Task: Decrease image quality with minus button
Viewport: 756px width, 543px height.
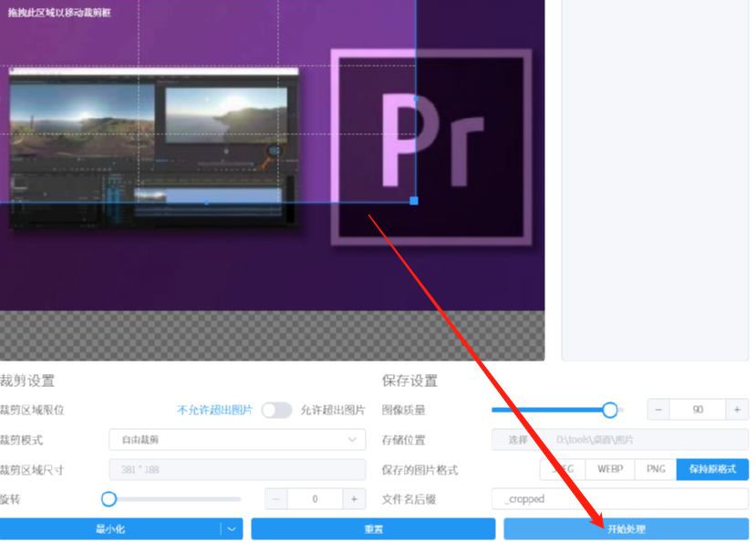Action: point(658,410)
